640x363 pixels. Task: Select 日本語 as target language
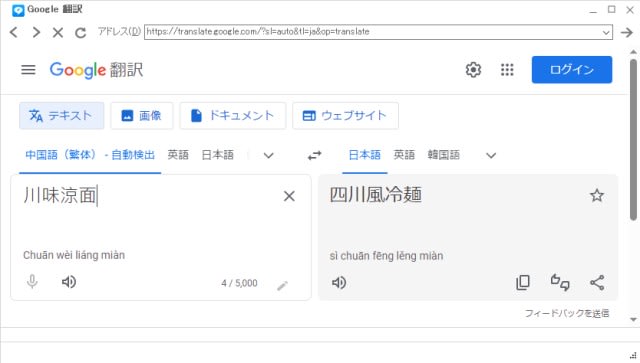coord(364,155)
